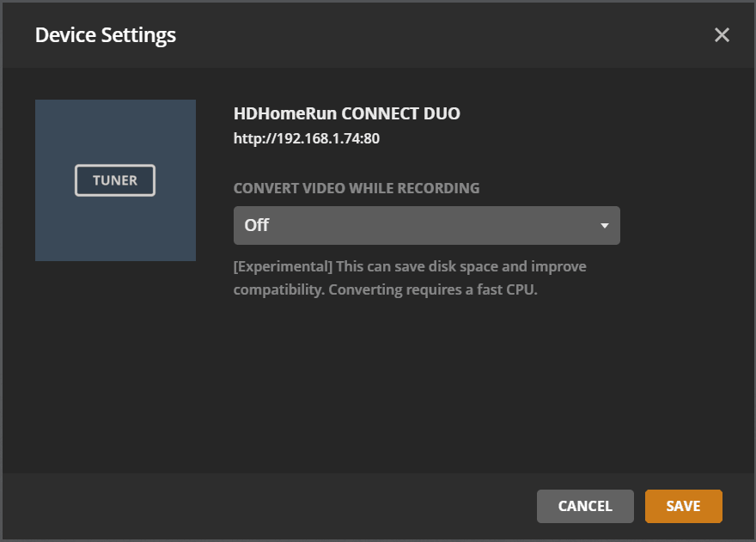This screenshot has height=542, width=756.
Task: Click the dropdown caret arrow
Action: [605, 226]
